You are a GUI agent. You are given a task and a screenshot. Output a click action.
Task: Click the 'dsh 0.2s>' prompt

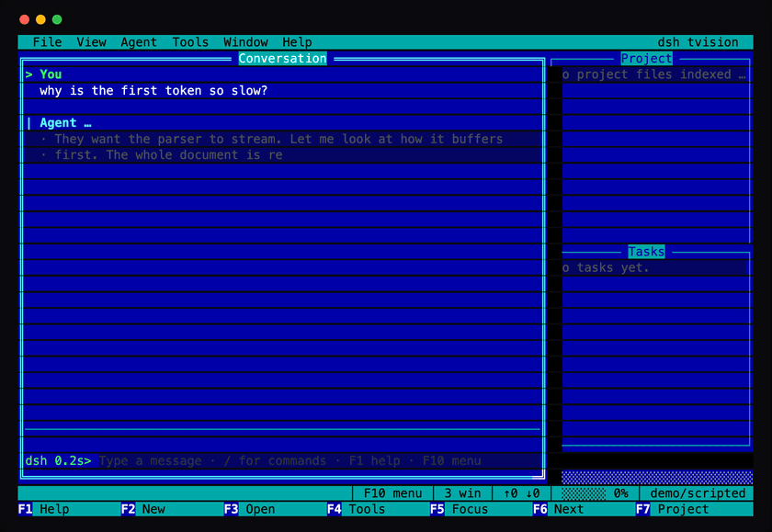point(58,460)
